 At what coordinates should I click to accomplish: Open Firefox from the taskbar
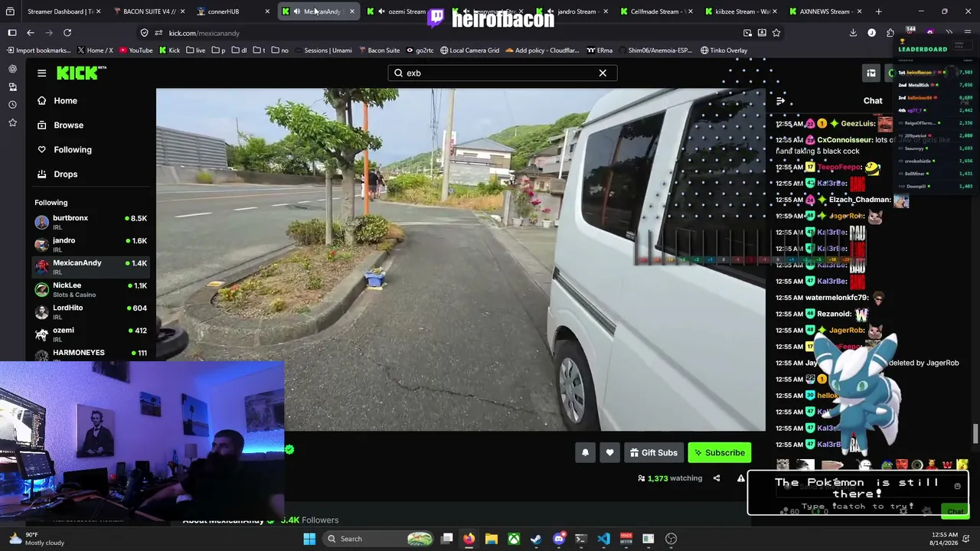[x=469, y=539]
